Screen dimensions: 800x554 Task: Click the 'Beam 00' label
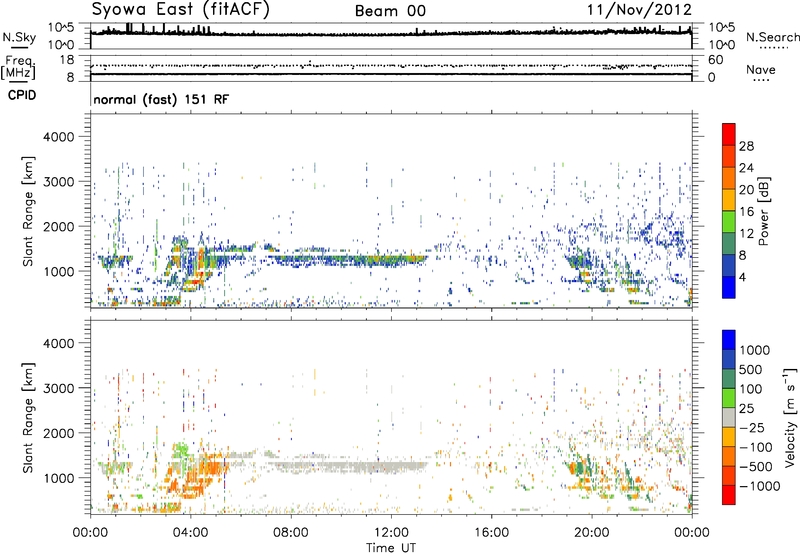390,11
